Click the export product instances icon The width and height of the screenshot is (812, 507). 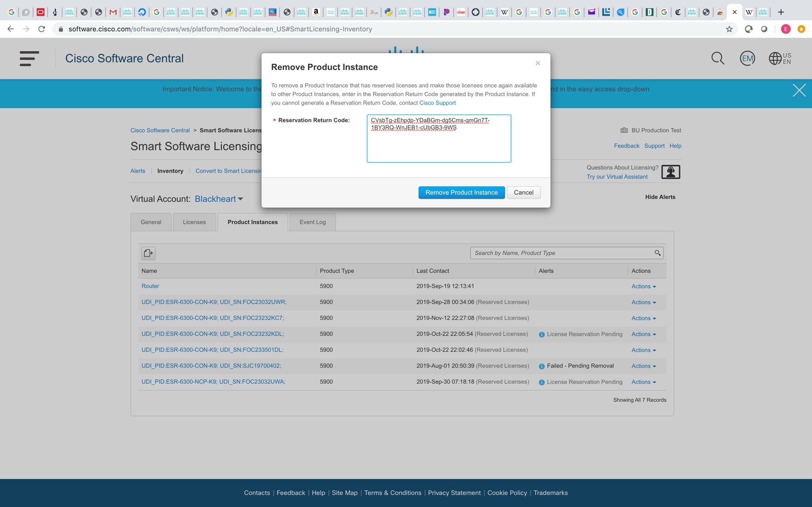click(x=148, y=253)
